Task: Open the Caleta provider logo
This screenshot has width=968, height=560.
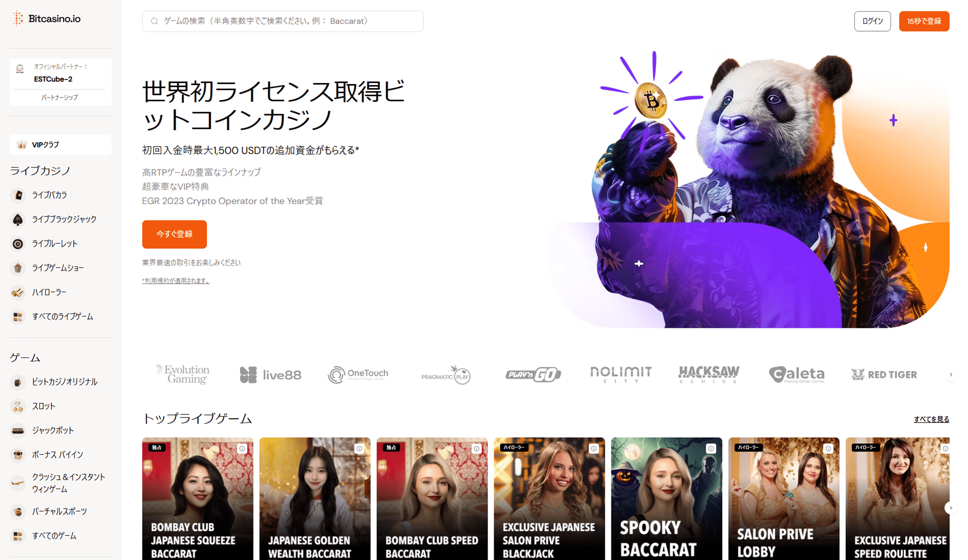Action: 796,375
